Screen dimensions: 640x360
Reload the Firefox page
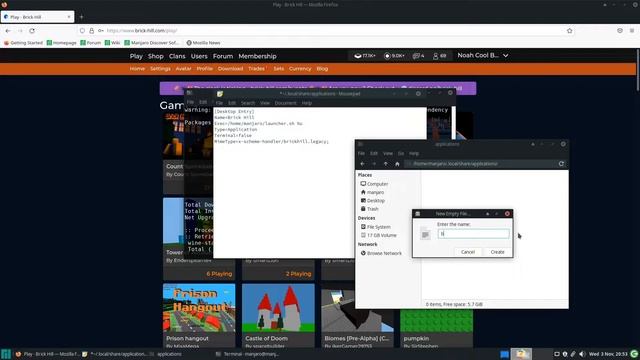32,31
